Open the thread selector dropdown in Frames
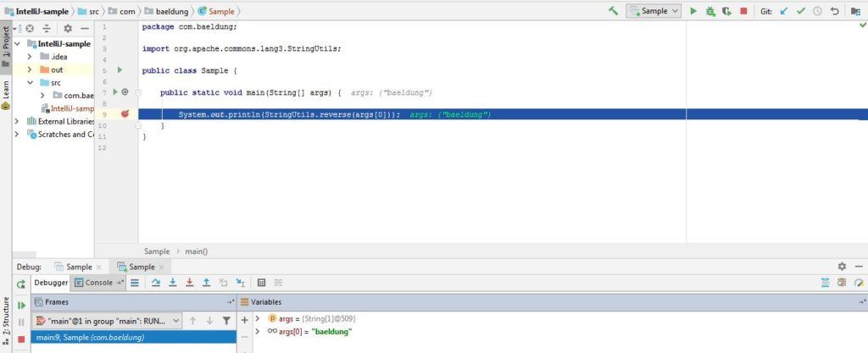Image resolution: width=868 pixels, height=353 pixels. click(106, 321)
